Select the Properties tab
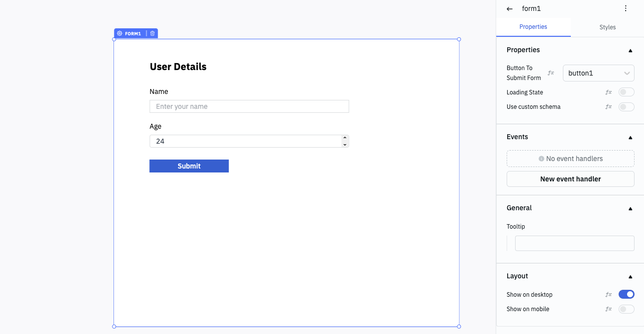 [533, 27]
